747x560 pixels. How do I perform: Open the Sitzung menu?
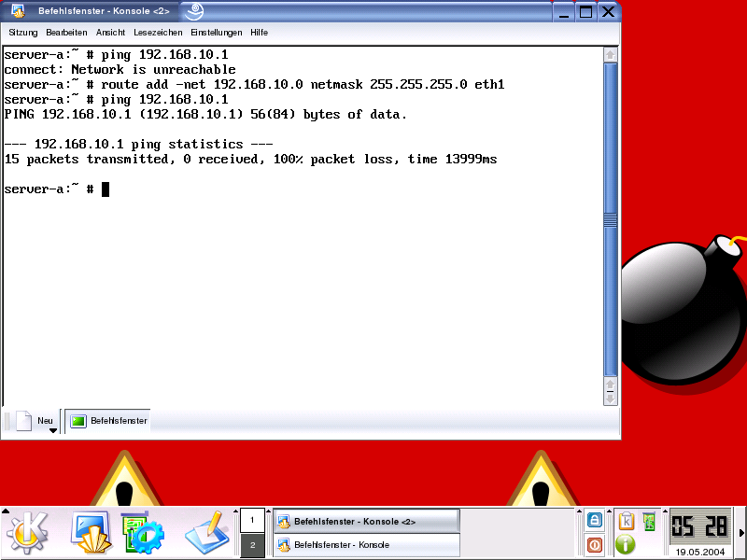(x=22, y=33)
